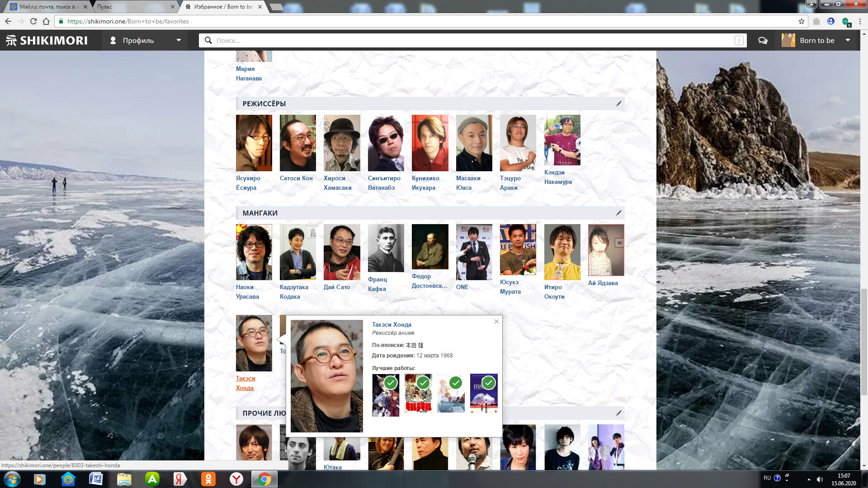Image resolution: width=868 pixels, height=488 pixels.
Task: Open the messages chat bubble icon
Action: (763, 41)
